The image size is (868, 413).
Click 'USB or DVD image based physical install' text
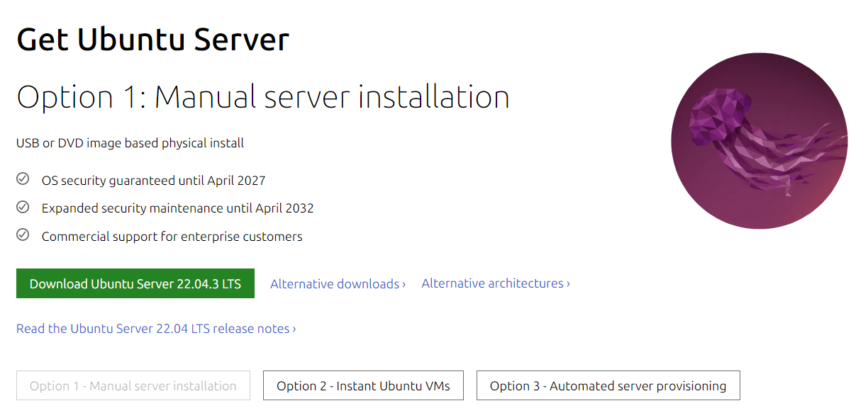tap(130, 143)
